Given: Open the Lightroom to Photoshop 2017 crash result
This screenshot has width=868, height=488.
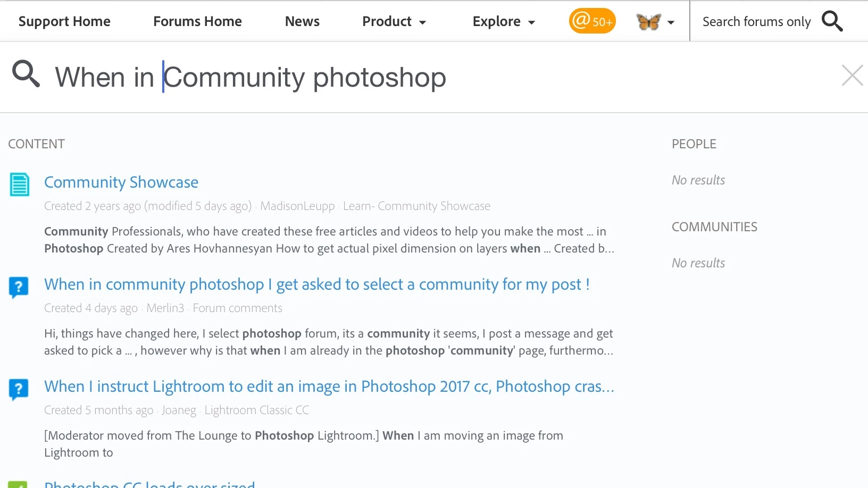Looking at the screenshot, I should coord(329,386).
